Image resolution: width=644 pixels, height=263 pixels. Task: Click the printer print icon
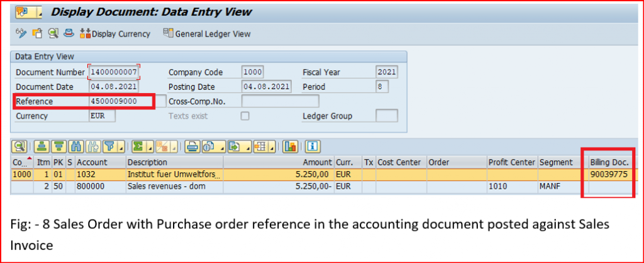pyautogui.click(x=191, y=146)
